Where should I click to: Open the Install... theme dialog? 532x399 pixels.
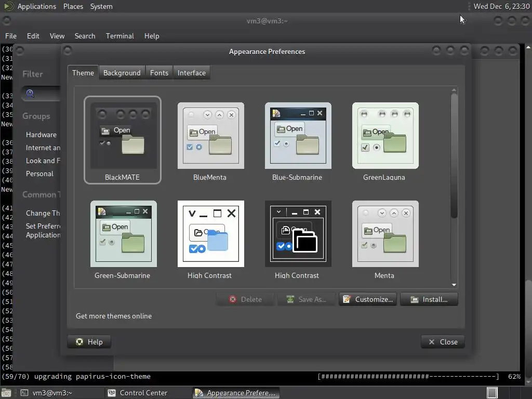[429, 299]
